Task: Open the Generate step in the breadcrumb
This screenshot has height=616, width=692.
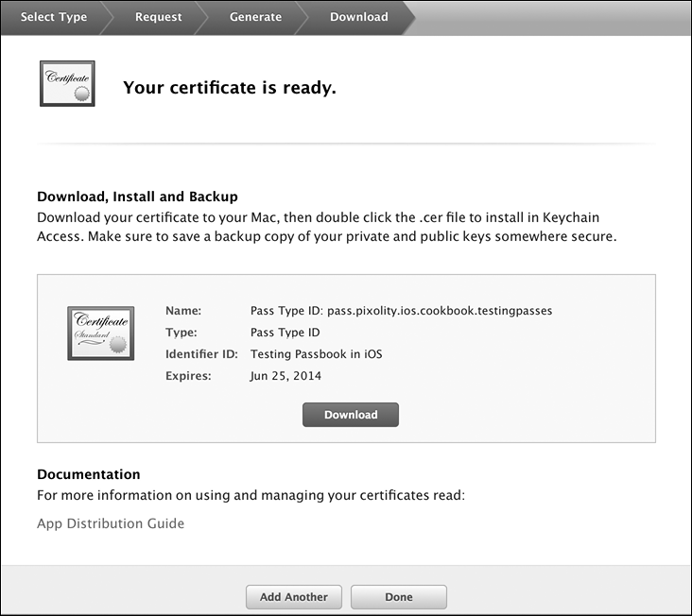Action: [x=255, y=17]
